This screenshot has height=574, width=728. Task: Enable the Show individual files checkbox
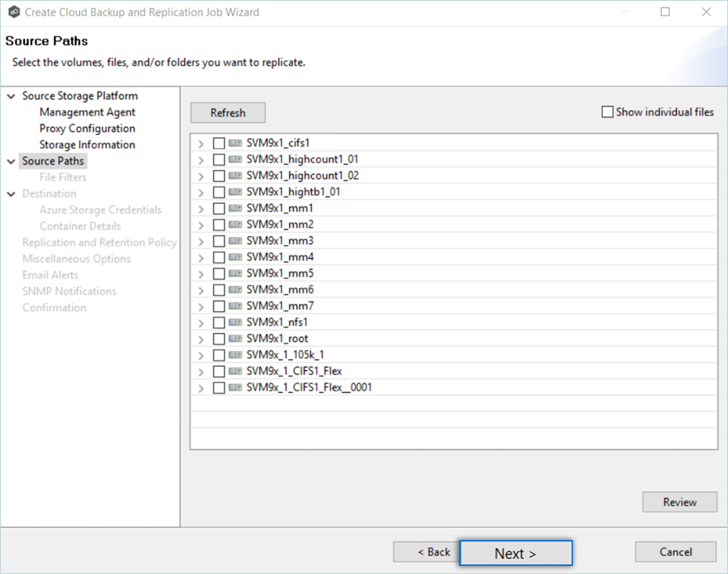tap(608, 112)
